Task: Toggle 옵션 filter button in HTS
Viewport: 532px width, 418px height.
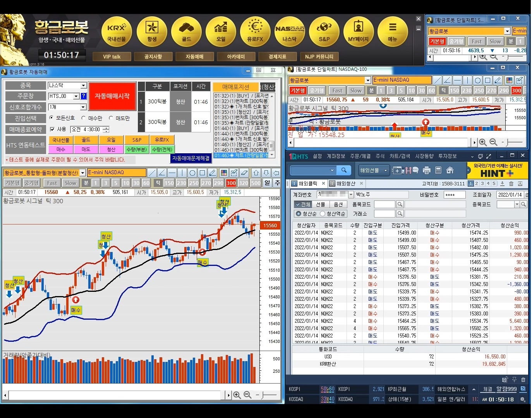Action: pos(338,204)
